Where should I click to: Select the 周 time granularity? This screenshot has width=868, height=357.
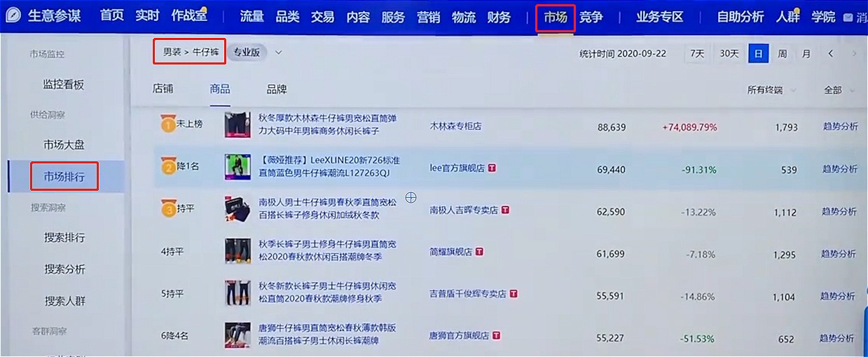pos(783,53)
